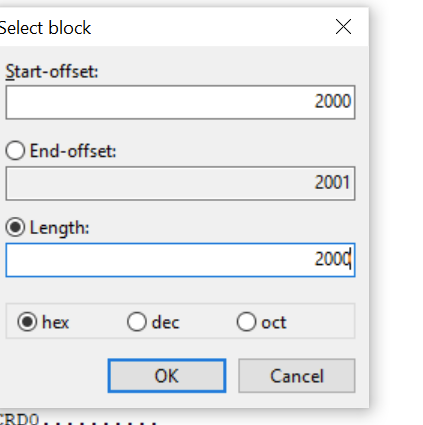Image resolution: width=423 pixels, height=425 pixels.
Task: Click the Start-offset input field
Action: pyautogui.click(x=180, y=102)
